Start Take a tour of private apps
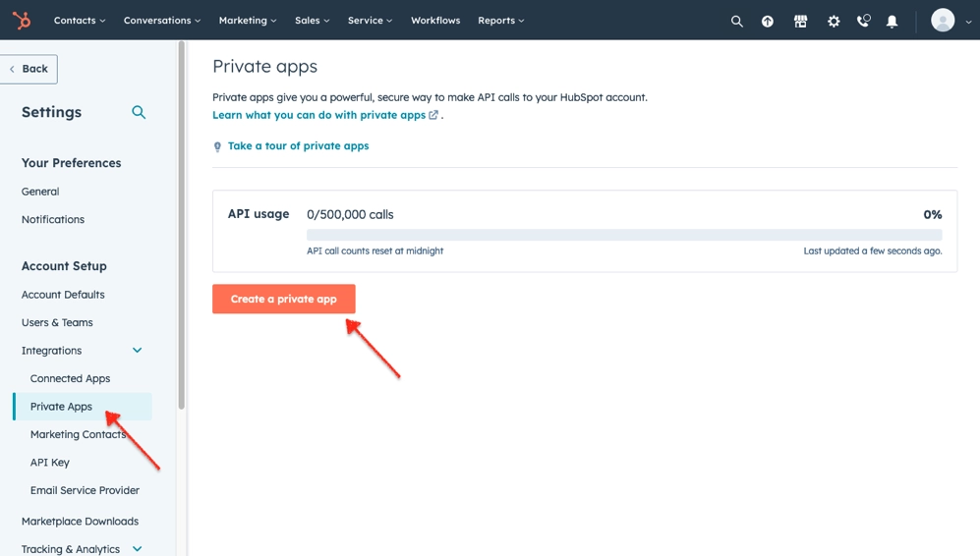The width and height of the screenshot is (980, 556). coord(298,145)
